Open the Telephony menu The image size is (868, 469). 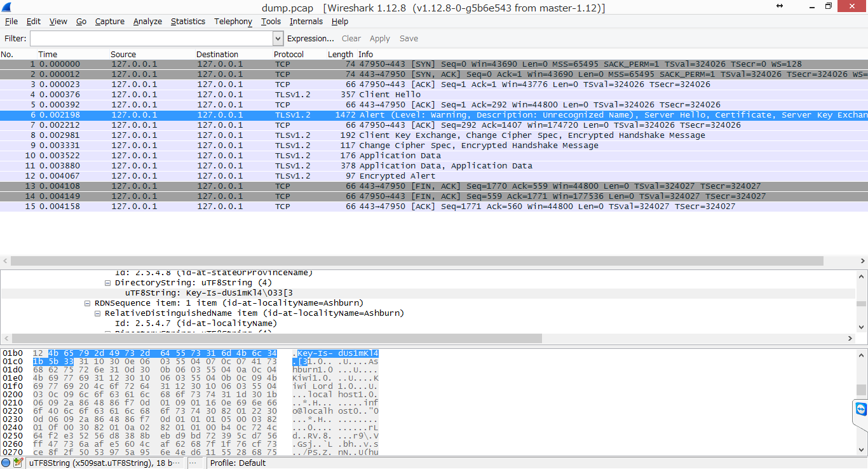(233, 21)
